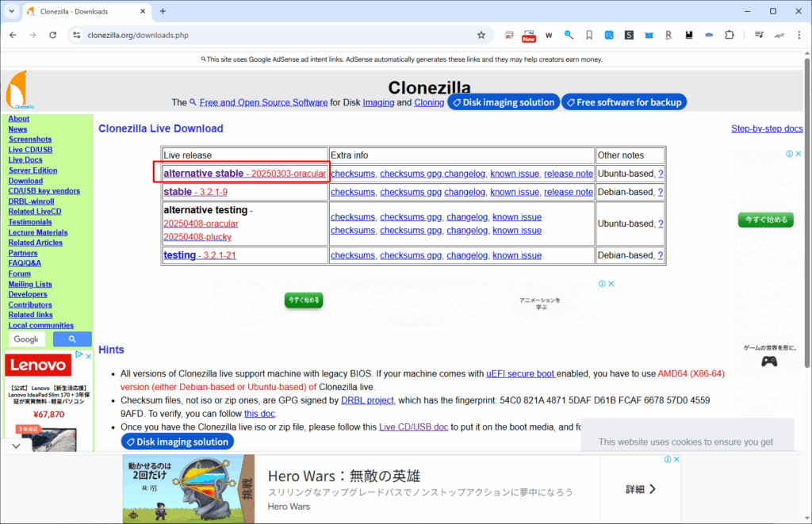The width and height of the screenshot is (812, 524).
Task: Close the right sidebar ad
Action: [x=799, y=154]
